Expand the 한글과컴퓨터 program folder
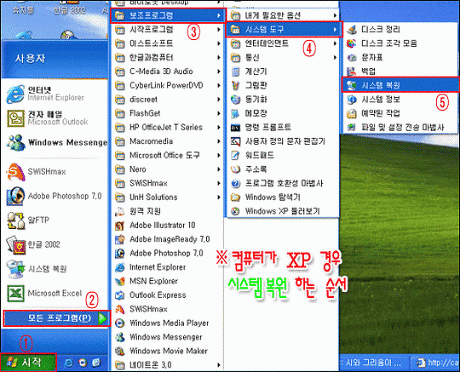 pos(168,57)
